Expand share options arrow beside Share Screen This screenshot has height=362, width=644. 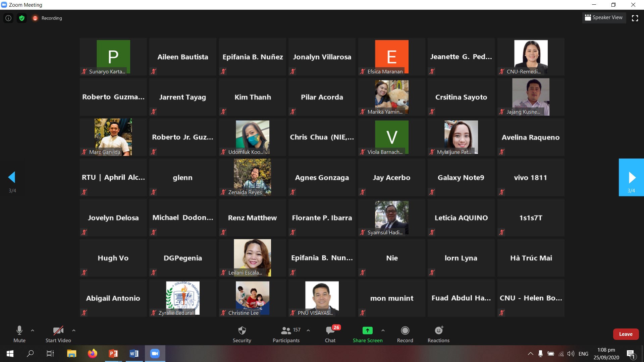click(x=383, y=330)
